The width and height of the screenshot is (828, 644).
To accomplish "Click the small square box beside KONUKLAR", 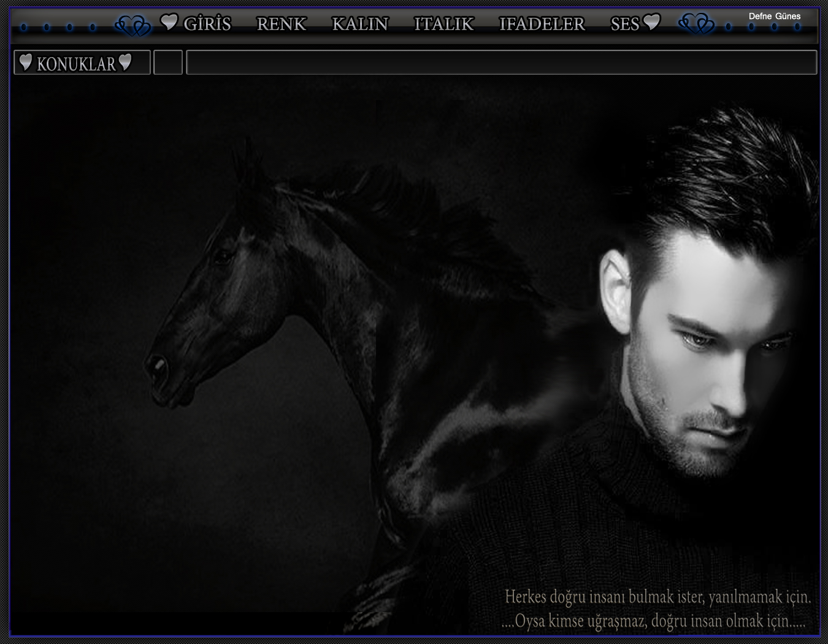I will click(x=168, y=63).
